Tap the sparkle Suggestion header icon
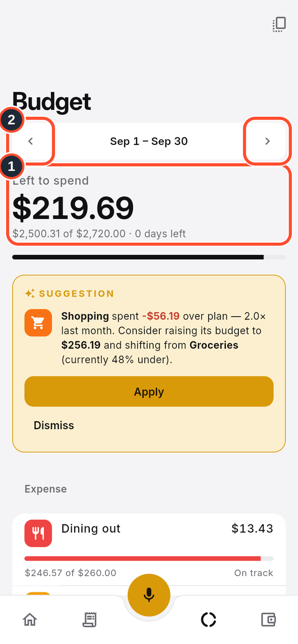This screenshot has width=298, height=644. click(x=30, y=293)
